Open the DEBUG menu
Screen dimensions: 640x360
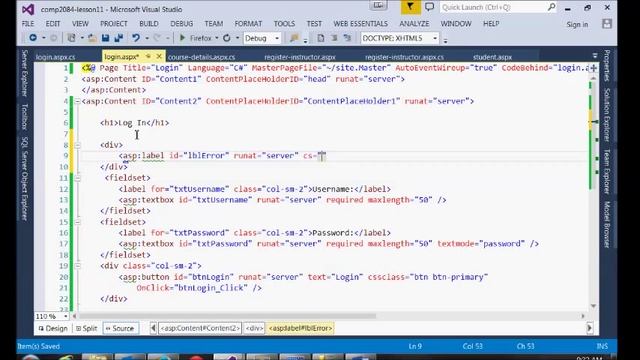[x=182, y=24]
